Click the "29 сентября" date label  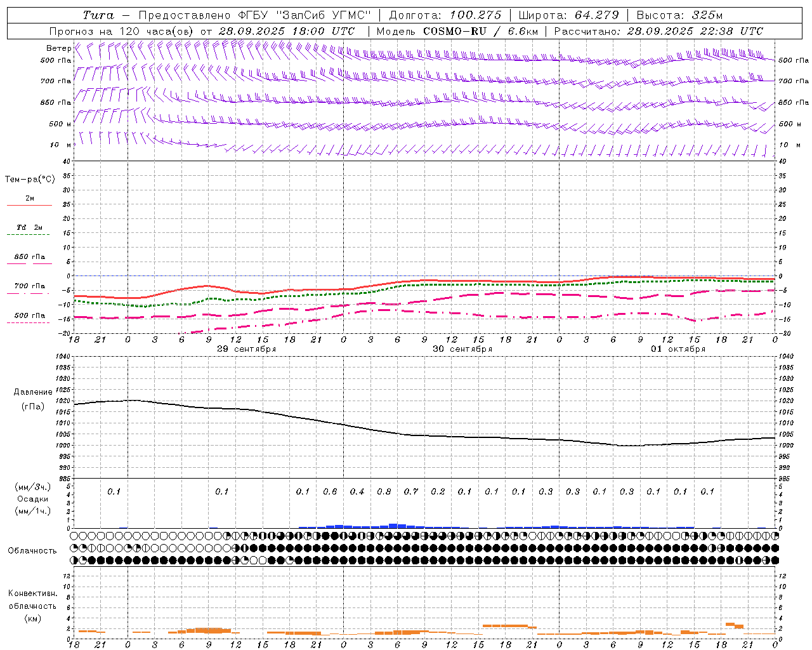(x=246, y=349)
